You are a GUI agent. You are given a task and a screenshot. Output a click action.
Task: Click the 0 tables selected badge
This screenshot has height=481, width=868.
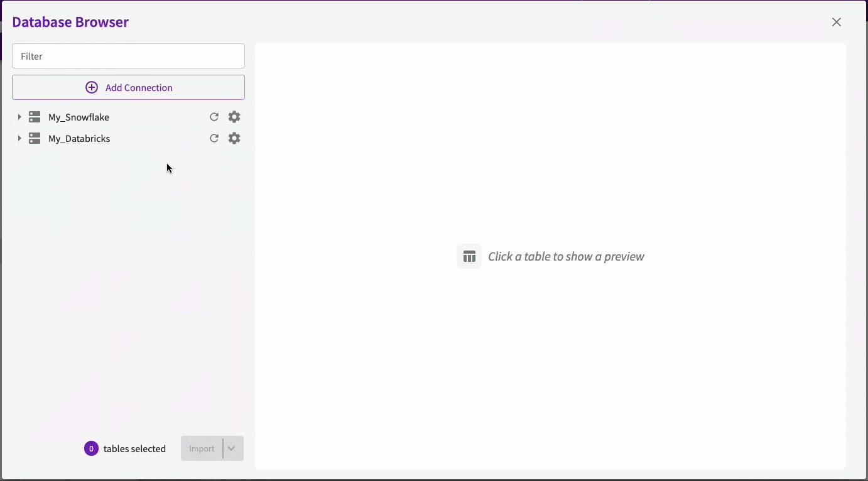pyautogui.click(x=91, y=448)
